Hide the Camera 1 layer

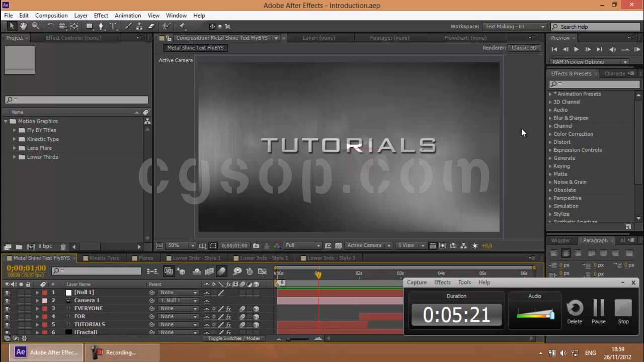click(7, 300)
